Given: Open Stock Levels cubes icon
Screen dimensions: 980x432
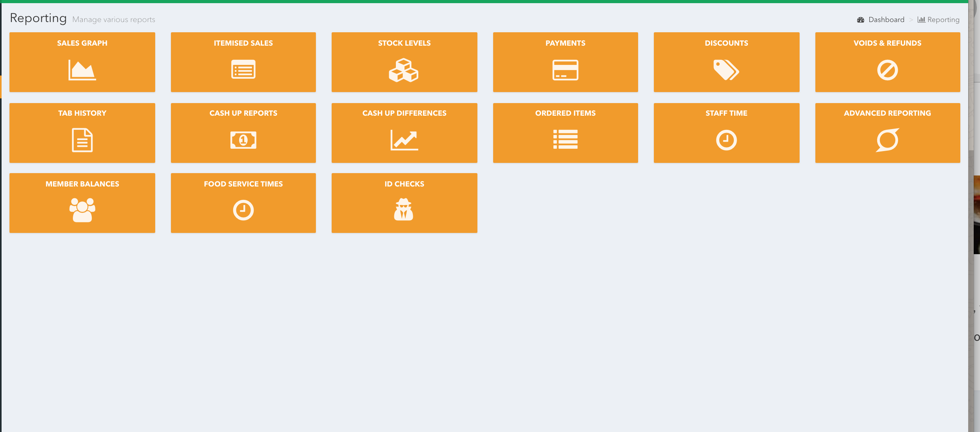Looking at the screenshot, I should (404, 70).
